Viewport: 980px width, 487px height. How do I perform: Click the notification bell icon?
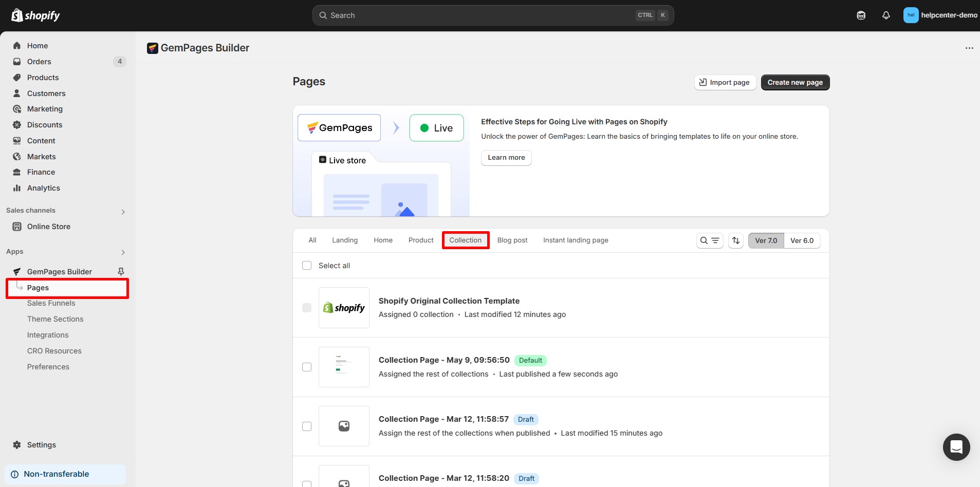[x=886, y=15]
